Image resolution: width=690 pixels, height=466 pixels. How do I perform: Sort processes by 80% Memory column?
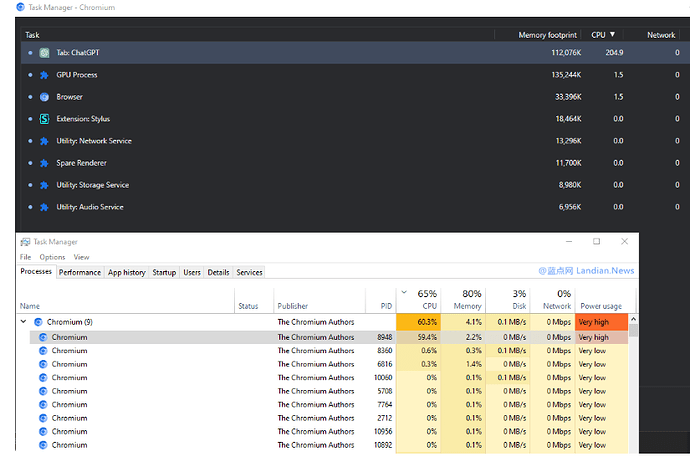[x=463, y=300]
